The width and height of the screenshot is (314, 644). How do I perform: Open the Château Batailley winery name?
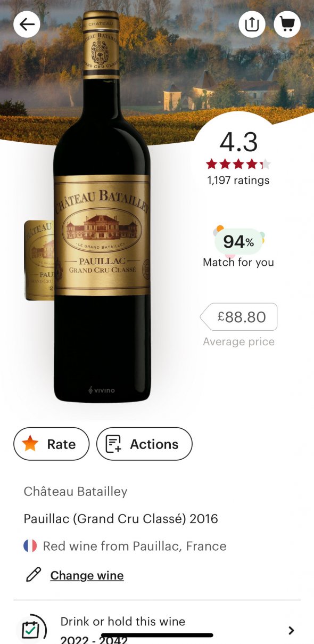(75, 492)
